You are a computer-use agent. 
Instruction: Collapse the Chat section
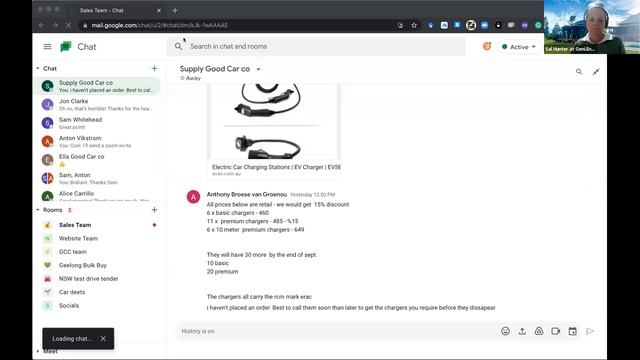[38, 69]
